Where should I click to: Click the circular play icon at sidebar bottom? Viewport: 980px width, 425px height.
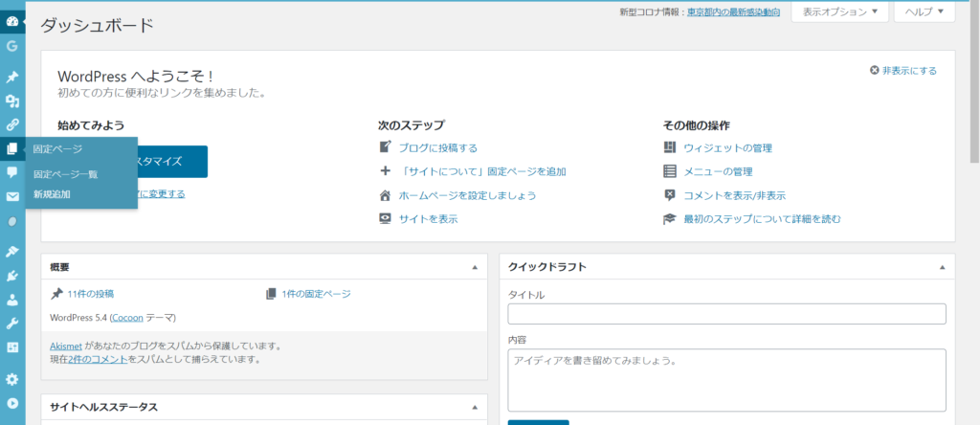[x=11, y=403]
